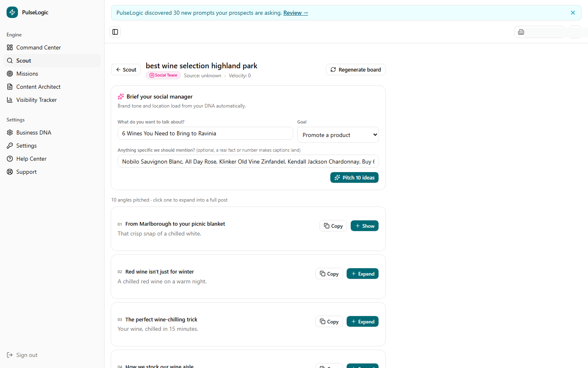Click the Missions target icon

[x=10, y=74]
